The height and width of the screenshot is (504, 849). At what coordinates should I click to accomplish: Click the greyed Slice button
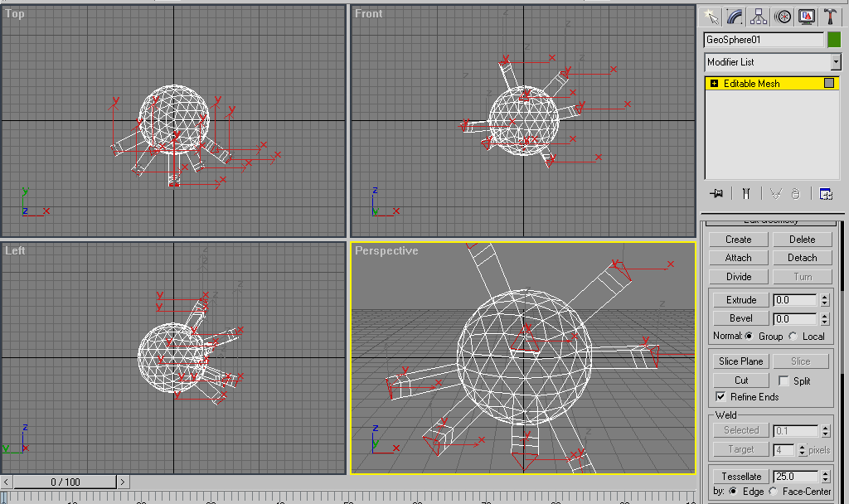point(801,361)
